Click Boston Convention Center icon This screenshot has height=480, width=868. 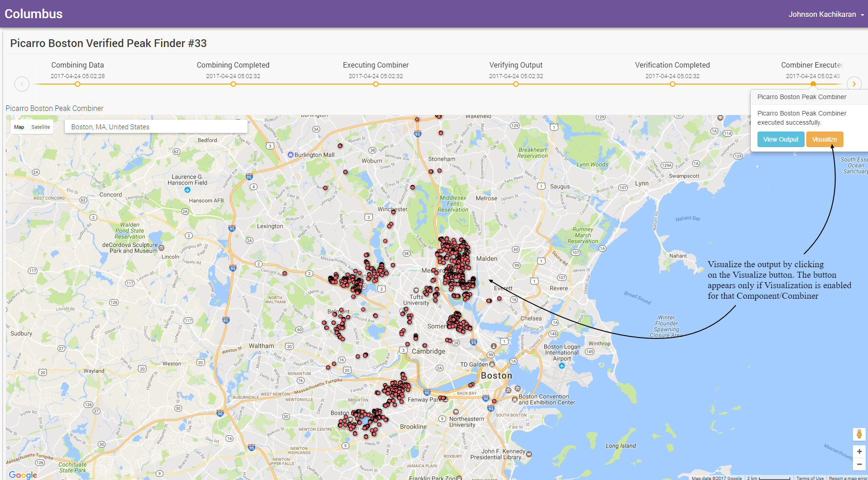pyautogui.click(x=515, y=399)
